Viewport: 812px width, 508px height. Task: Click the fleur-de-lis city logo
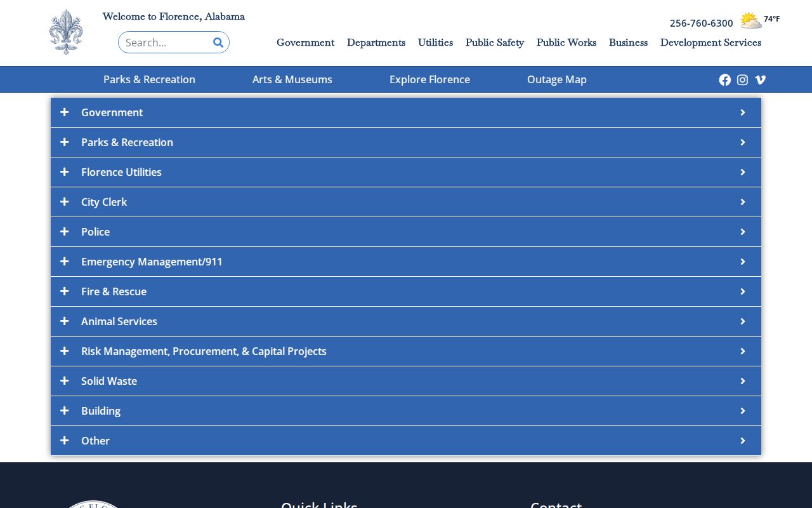(66, 32)
